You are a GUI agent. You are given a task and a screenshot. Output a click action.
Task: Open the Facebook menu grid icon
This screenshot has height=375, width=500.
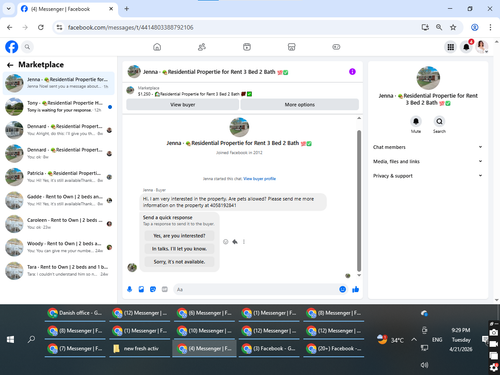pos(451,47)
